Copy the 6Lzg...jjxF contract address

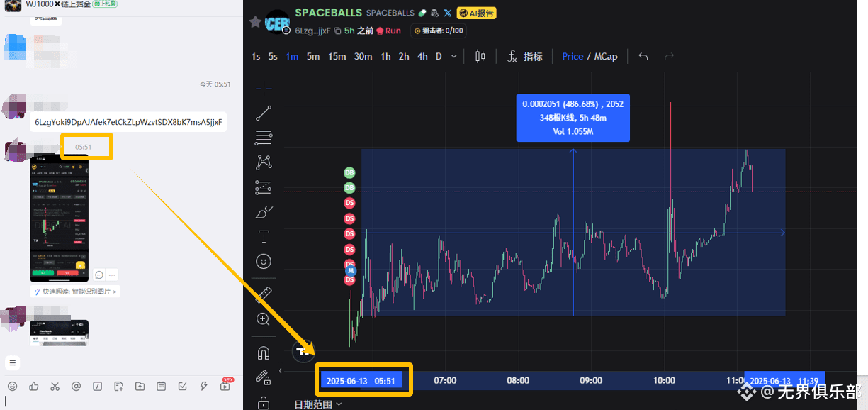pyautogui.click(x=338, y=31)
